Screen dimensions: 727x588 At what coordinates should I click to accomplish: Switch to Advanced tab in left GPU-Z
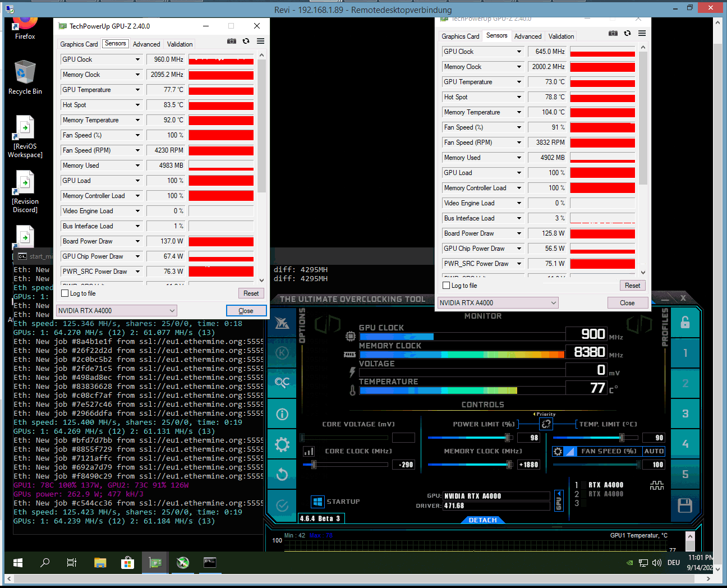146,44
